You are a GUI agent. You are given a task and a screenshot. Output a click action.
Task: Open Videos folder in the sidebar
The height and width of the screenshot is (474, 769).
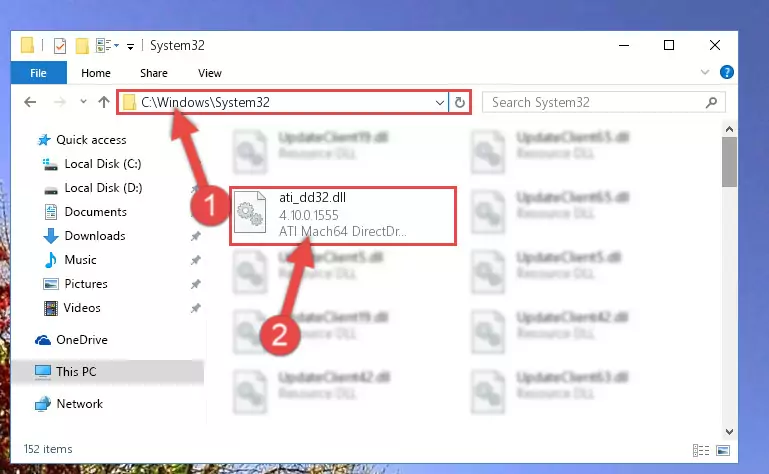pyautogui.click(x=82, y=308)
